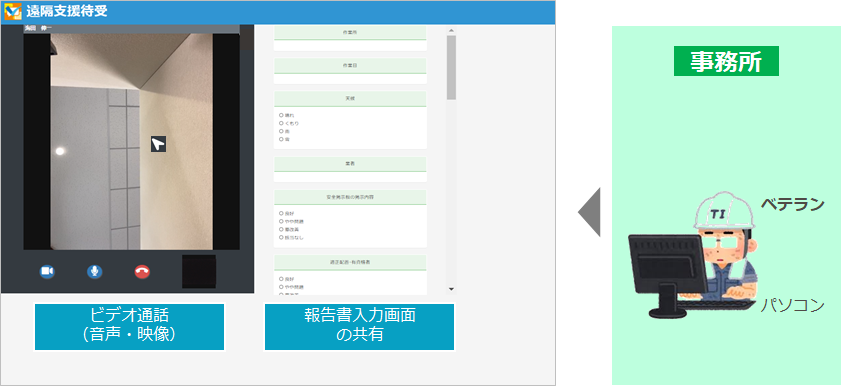
Task: Click the form's vertical scrollbar thumb
Action: click(451, 68)
